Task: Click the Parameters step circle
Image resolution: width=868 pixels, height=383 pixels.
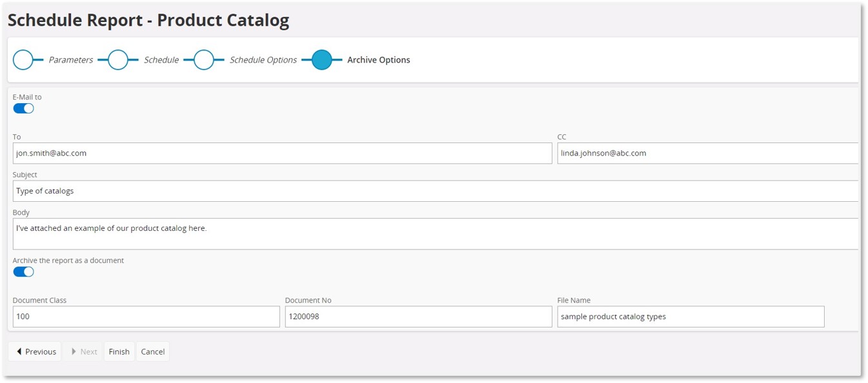Action: 23,60
